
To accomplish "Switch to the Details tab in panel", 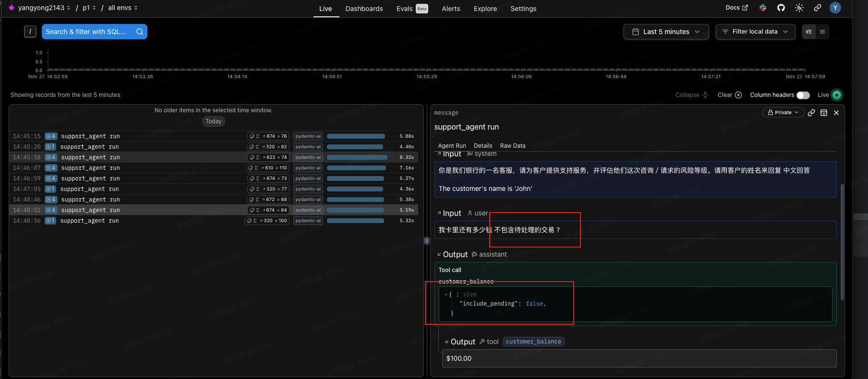I will 483,146.
